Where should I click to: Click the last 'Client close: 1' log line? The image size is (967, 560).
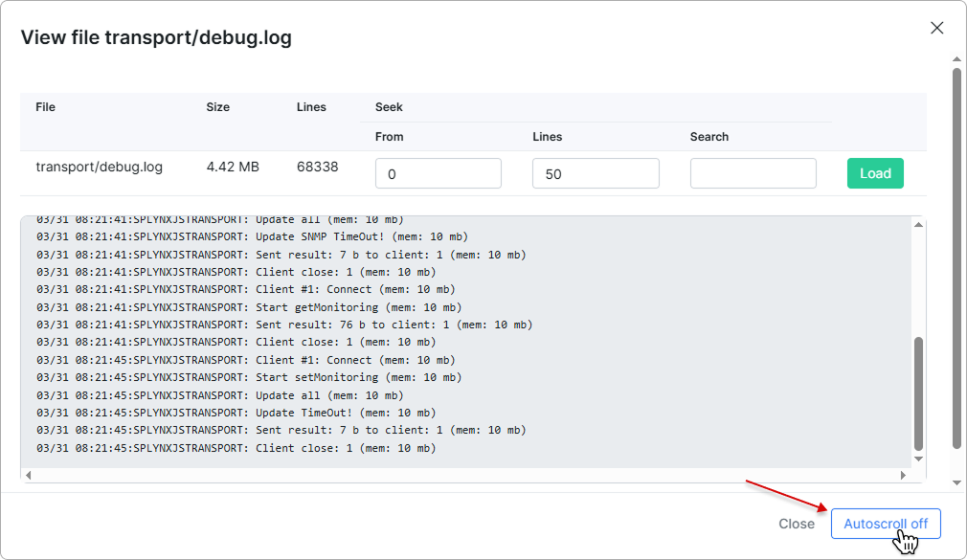coord(236,448)
